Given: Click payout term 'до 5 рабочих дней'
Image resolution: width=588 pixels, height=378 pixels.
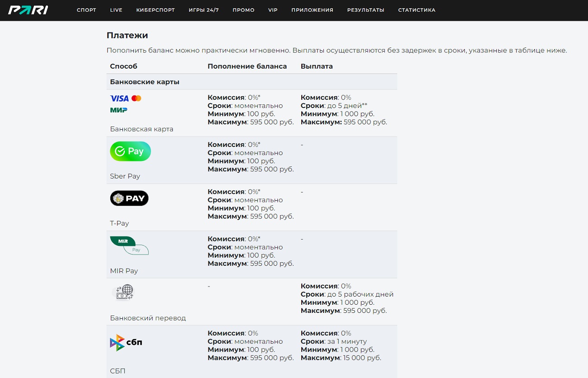Looking at the screenshot, I should tap(360, 294).
